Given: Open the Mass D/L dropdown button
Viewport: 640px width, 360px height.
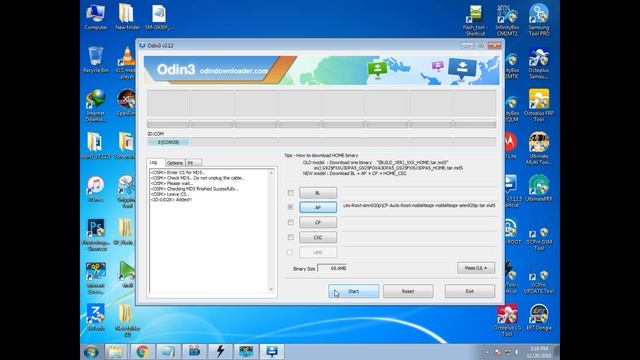Looking at the screenshot, I should tap(476, 268).
